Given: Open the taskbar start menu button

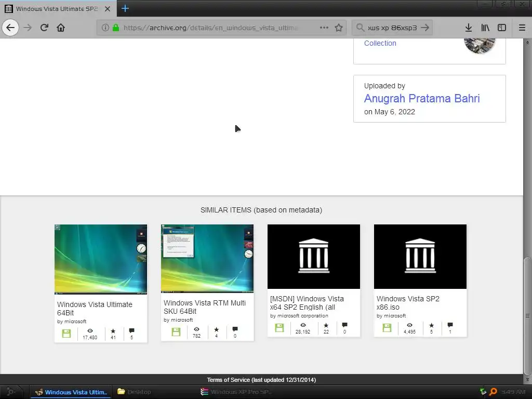Looking at the screenshot, I should (x=11, y=392).
